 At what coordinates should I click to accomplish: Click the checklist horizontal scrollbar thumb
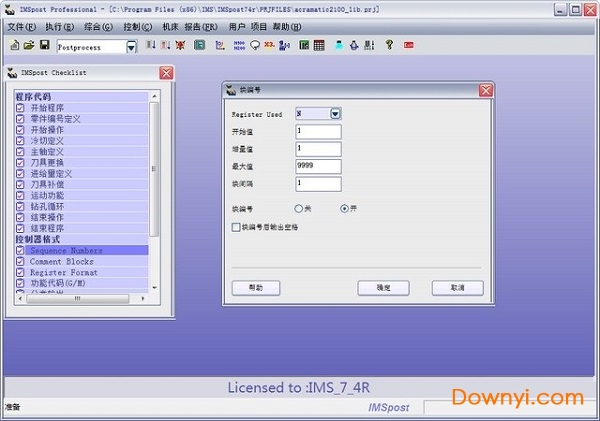point(78,299)
